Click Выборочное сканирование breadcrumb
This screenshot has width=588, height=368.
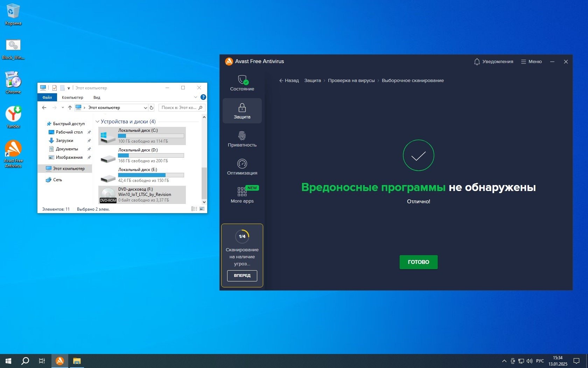[413, 81]
